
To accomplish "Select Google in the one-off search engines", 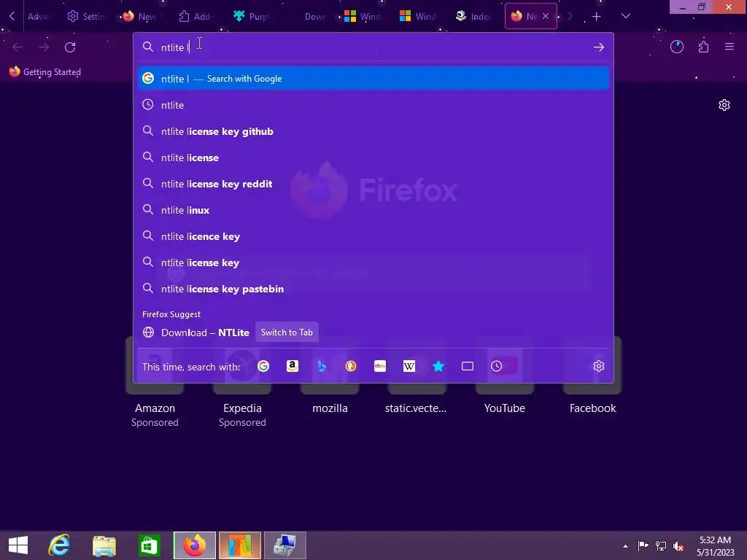I will point(263,366).
